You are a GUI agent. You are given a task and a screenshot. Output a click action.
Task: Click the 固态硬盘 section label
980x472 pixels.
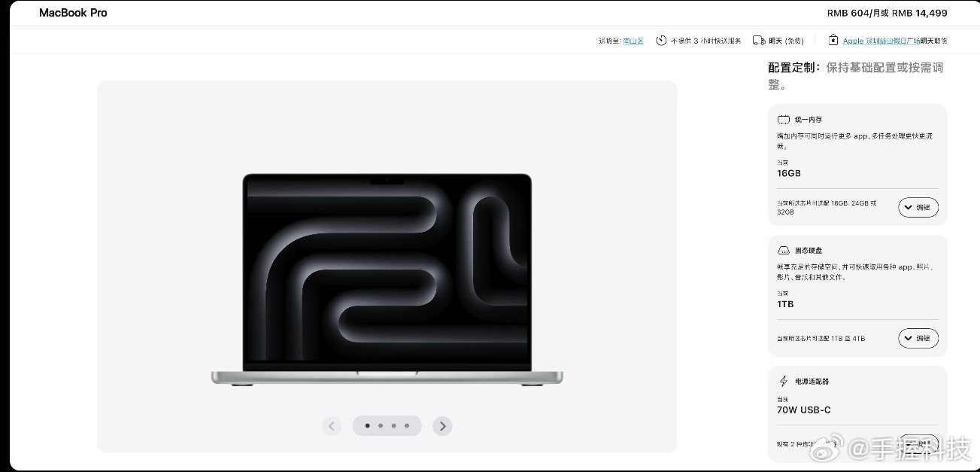tap(809, 250)
